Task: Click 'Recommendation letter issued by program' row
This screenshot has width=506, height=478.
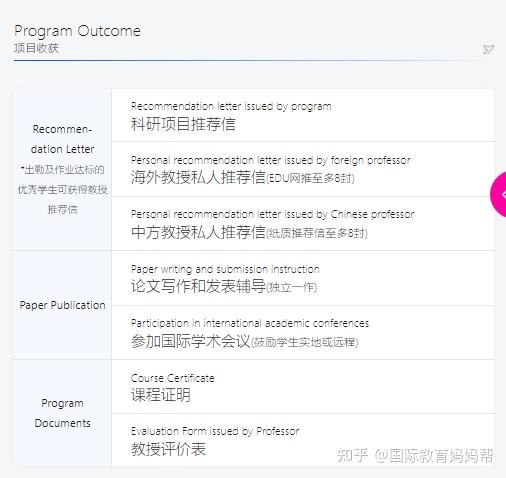Action: click(x=303, y=115)
